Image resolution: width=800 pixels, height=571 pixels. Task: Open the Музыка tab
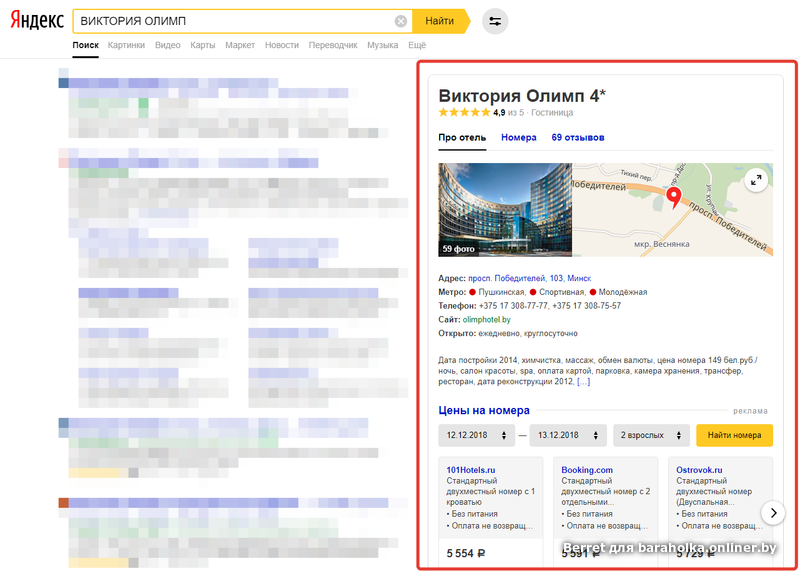tap(383, 45)
